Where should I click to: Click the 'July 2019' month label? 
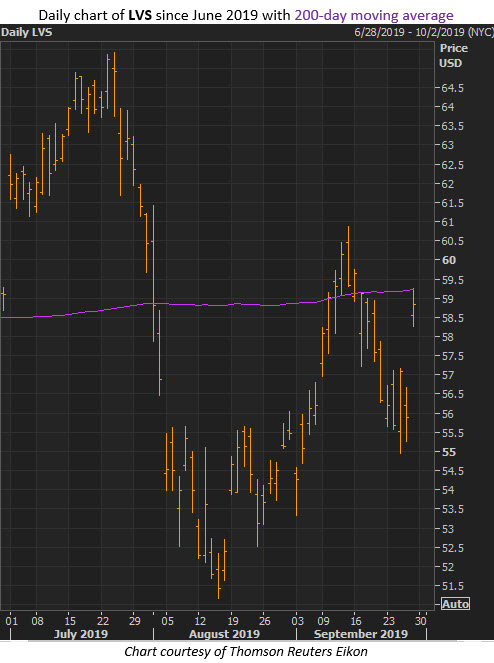pos(81,634)
